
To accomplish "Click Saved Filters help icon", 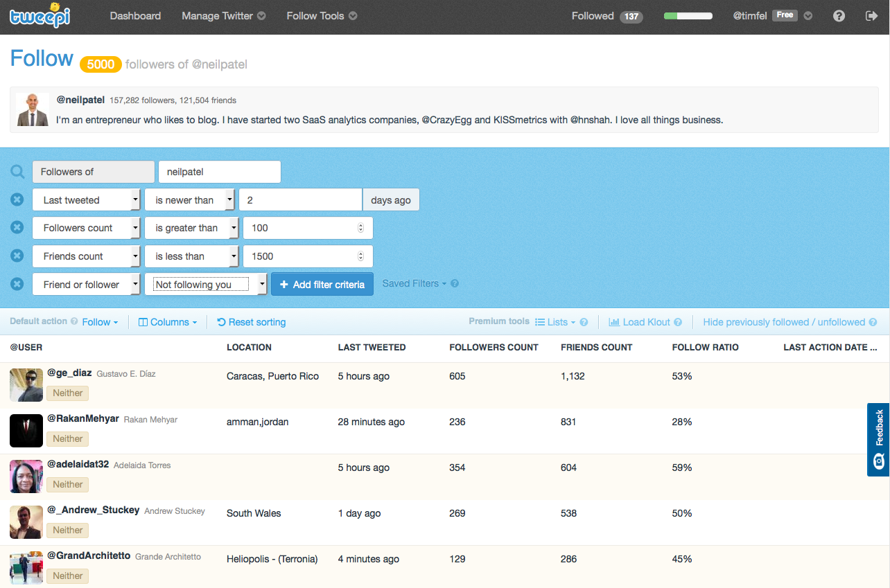I will pyautogui.click(x=455, y=283).
